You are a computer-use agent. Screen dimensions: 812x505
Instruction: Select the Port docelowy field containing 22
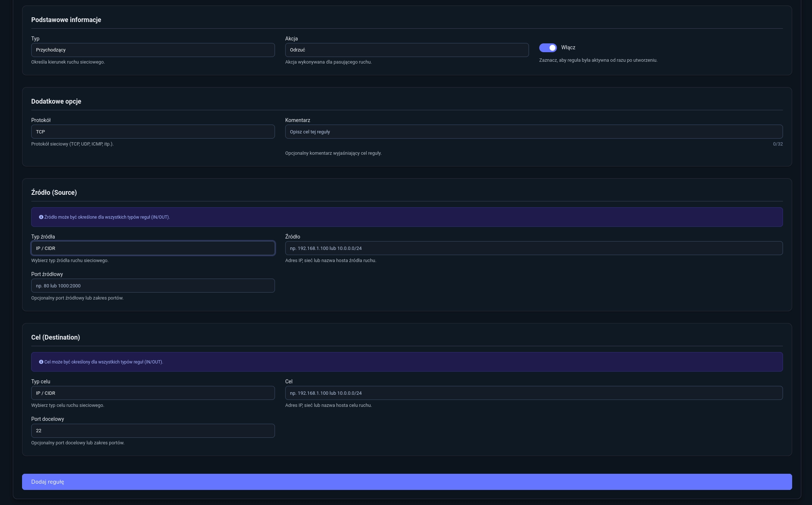(153, 431)
